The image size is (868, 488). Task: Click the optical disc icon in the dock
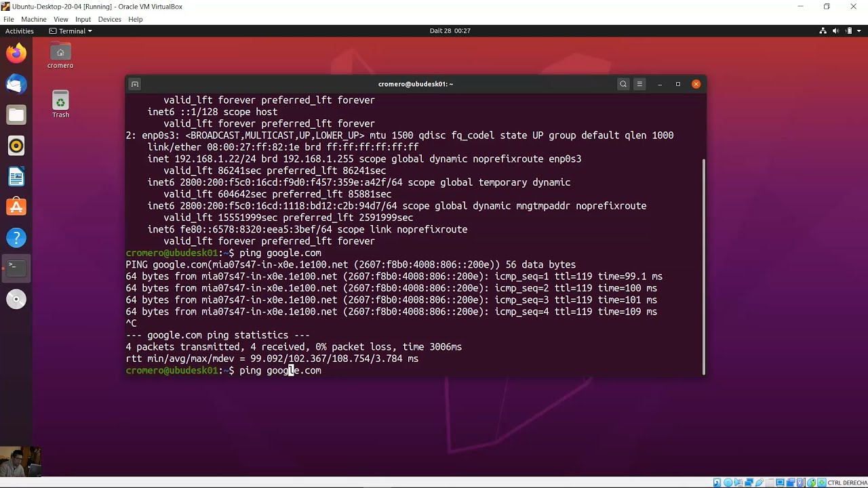click(16, 299)
